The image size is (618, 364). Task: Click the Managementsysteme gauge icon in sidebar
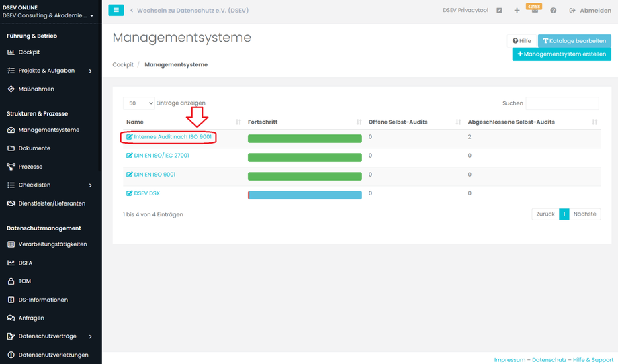tap(11, 130)
